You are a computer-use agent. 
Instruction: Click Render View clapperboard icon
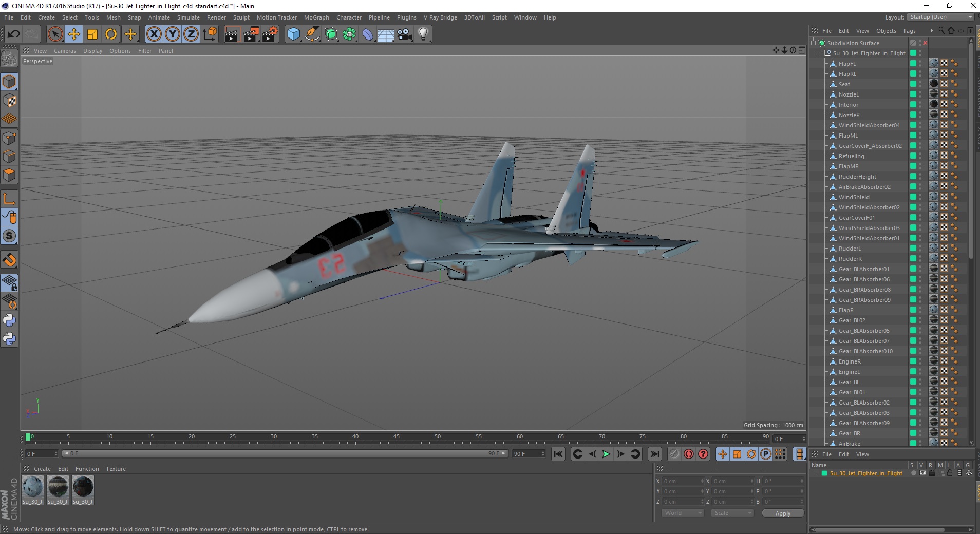(232, 34)
